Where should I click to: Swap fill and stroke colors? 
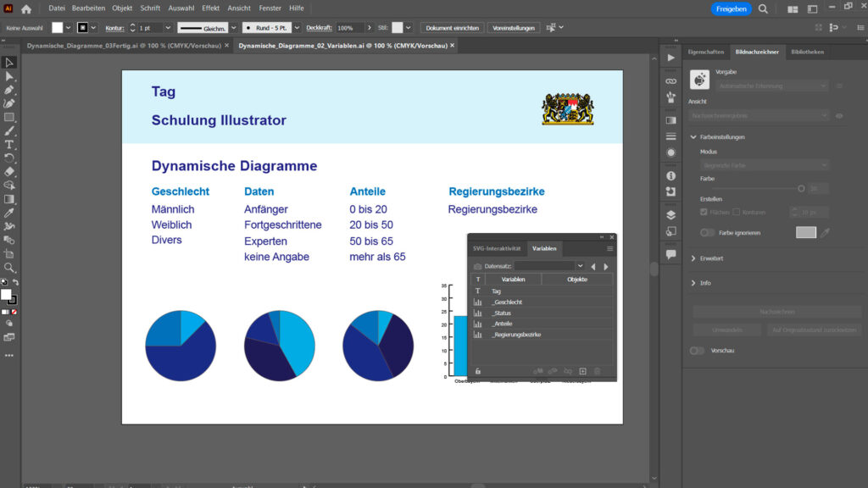(15, 282)
